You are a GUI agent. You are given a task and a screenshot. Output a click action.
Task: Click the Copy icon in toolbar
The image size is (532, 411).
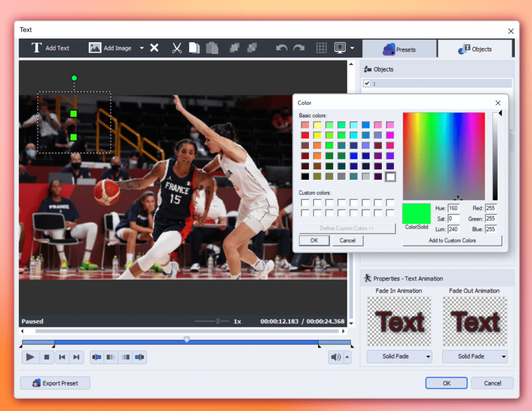pos(194,48)
